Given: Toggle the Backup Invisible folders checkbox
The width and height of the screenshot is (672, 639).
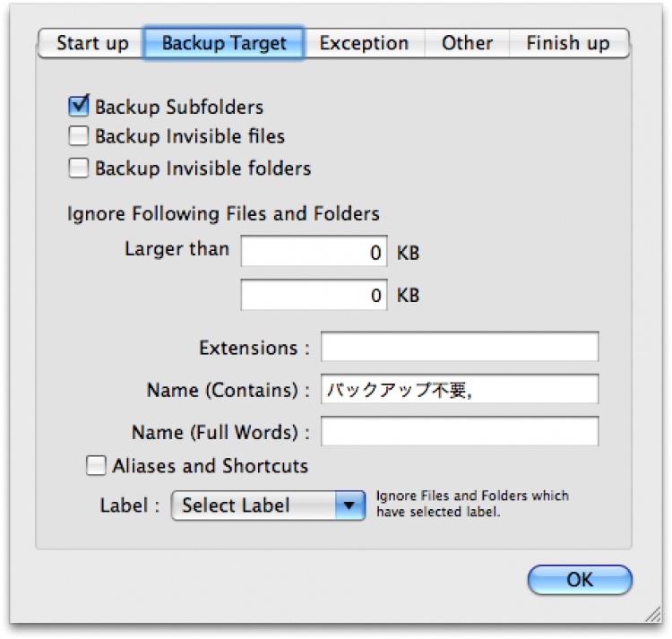Looking at the screenshot, I should pos(79,168).
